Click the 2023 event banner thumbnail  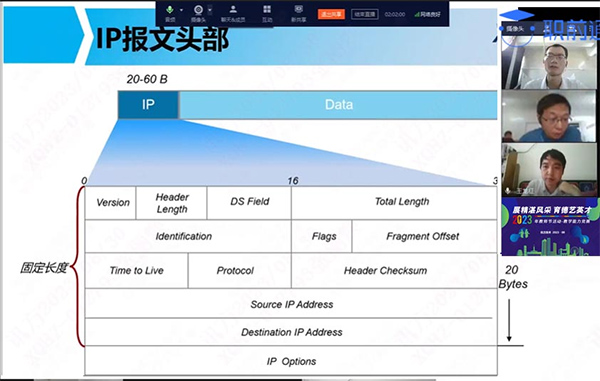tap(550, 226)
